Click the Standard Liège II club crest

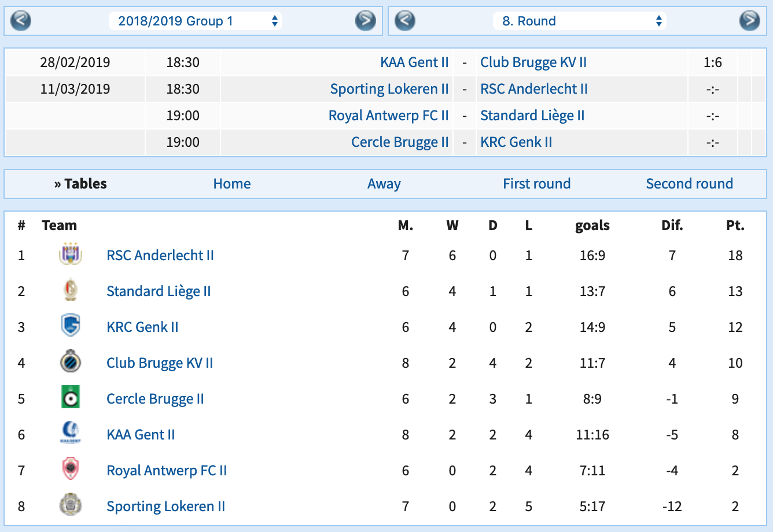(x=71, y=291)
